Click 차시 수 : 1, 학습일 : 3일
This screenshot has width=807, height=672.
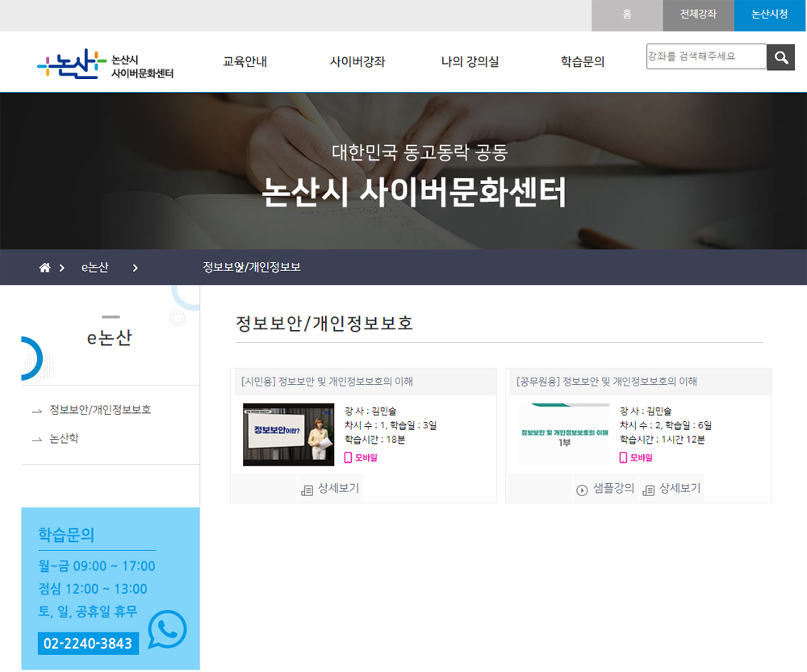coord(391,425)
